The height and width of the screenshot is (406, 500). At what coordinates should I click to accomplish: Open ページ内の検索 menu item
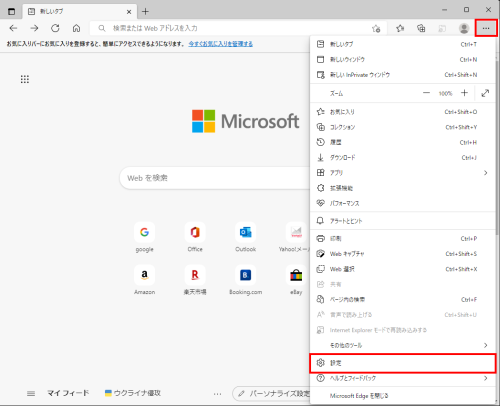click(402, 299)
